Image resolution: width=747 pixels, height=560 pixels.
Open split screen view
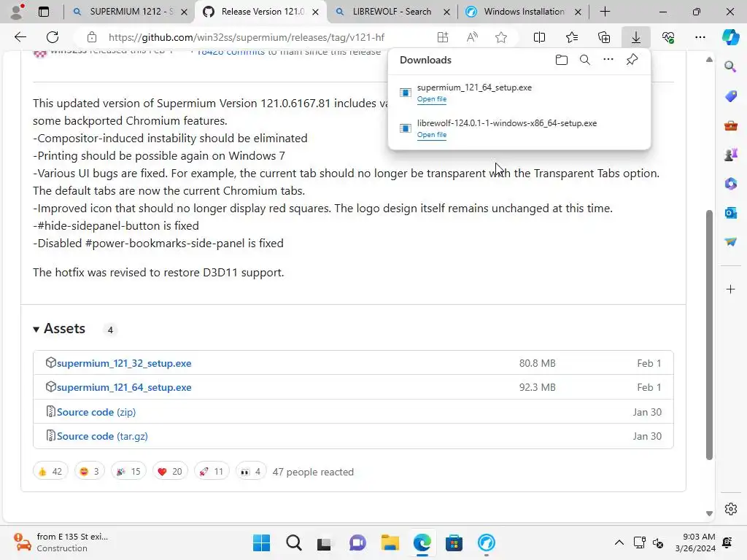tap(539, 37)
